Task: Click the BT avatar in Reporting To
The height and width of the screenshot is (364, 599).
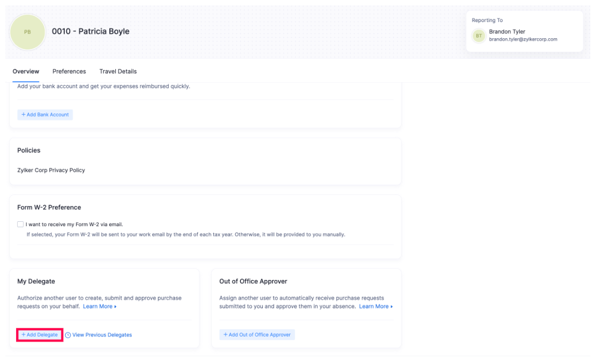Action: [x=478, y=36]
